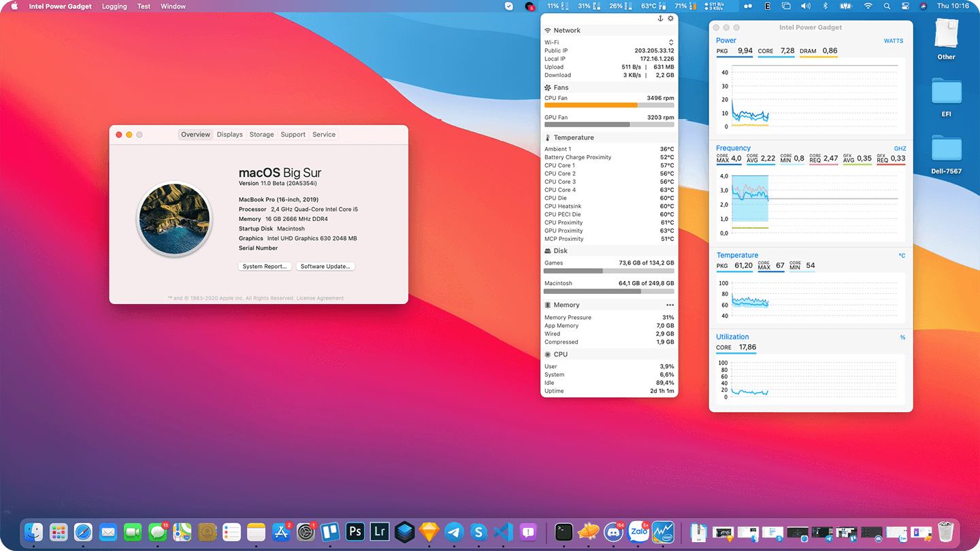Open the Intel Power Gadget app menu
The height and width of the screenshot is (551, 980).
point(60,6)
